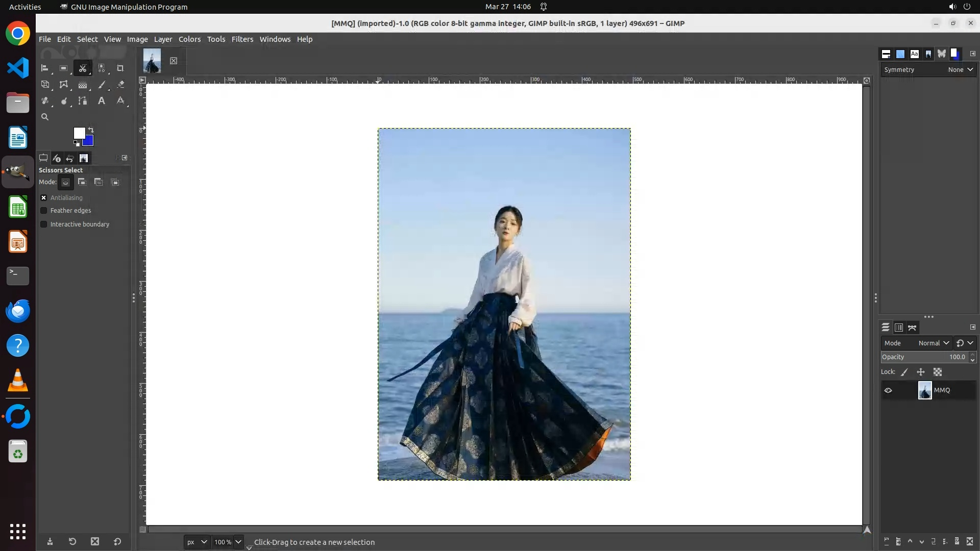Open the 100% zoom level dropdown
The height and width of the screenshot is (551, 980).
238,542
